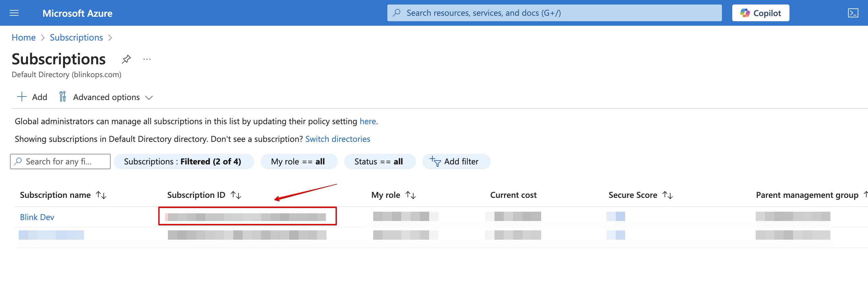Click the Advanced options tools icon
868x305 pixels.
[63, 97]
